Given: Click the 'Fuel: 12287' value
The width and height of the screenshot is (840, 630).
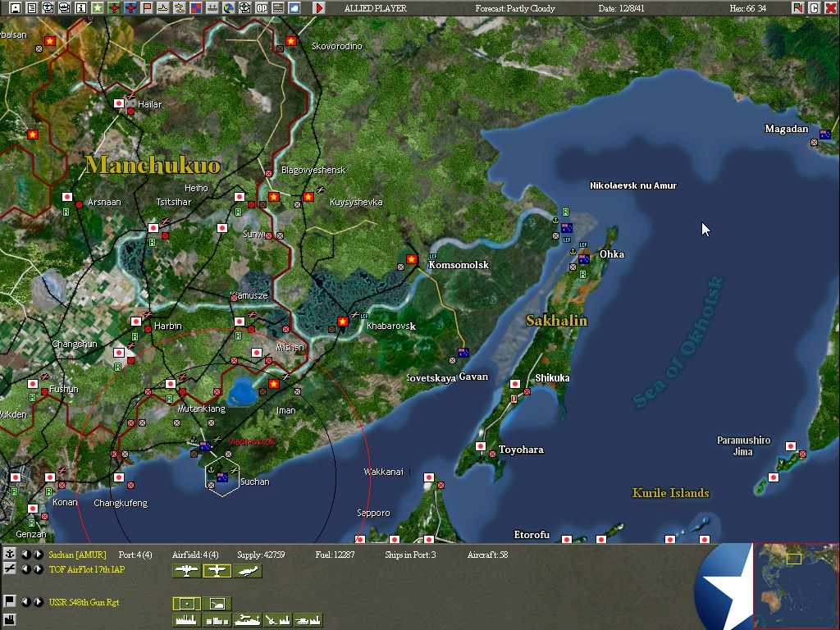Looking at the screenshot, I should tap(335, 555).
